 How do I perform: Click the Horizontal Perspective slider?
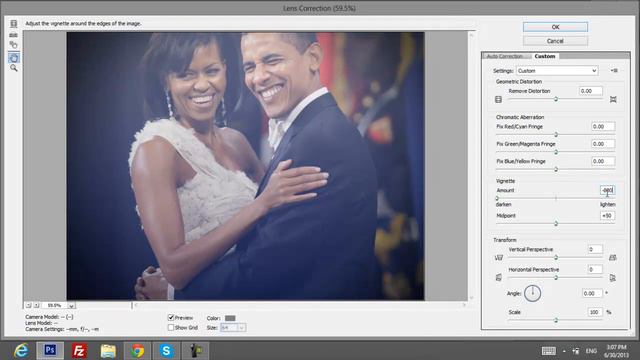click(556, 278)
